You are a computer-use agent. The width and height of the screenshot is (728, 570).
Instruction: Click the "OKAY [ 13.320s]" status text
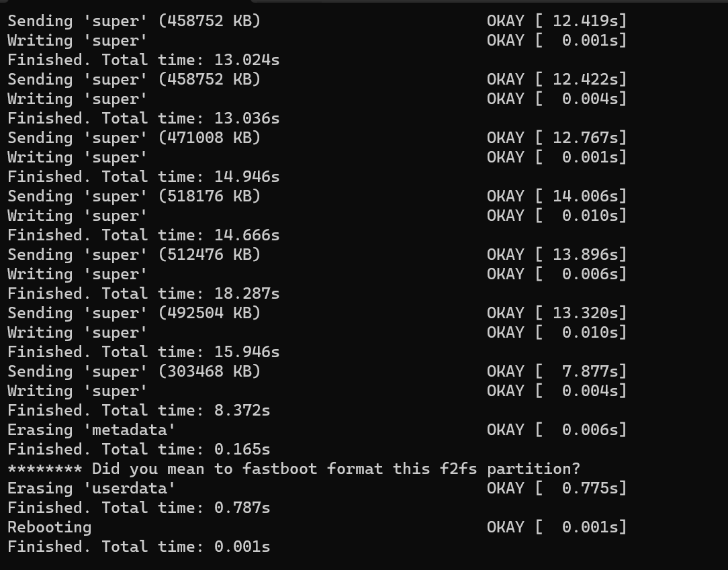(x=557, y=314)
